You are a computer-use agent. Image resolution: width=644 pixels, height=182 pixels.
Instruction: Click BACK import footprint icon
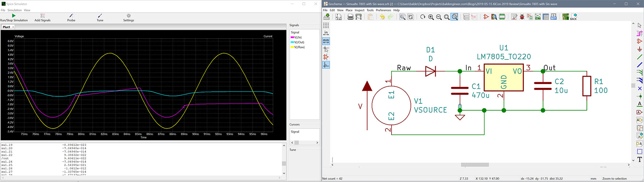click(x=573, y=17)
